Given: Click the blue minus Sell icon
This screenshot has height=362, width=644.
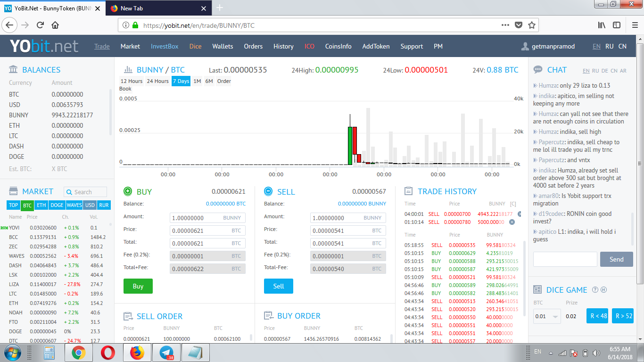Looking at the screenshot, I should click(x=268, y=191).
